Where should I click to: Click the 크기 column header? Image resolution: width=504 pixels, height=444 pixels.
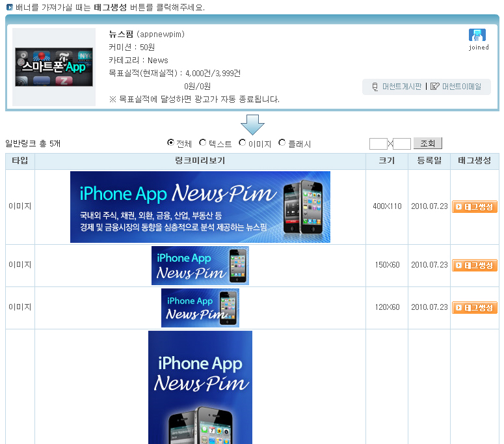point(387,161)
